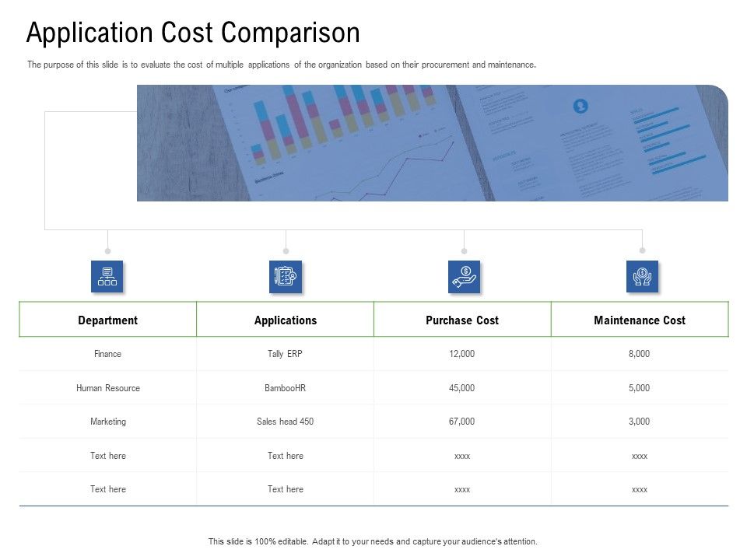Screen dimensions: 747x560
Task: Select the 67,000 purchase cost value
Action: [x=462, y=422]
